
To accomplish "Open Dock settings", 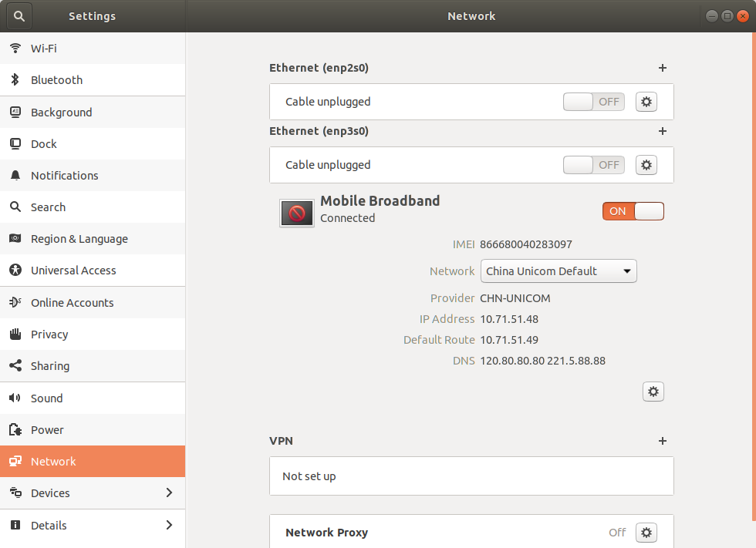I will coord(93,144).
